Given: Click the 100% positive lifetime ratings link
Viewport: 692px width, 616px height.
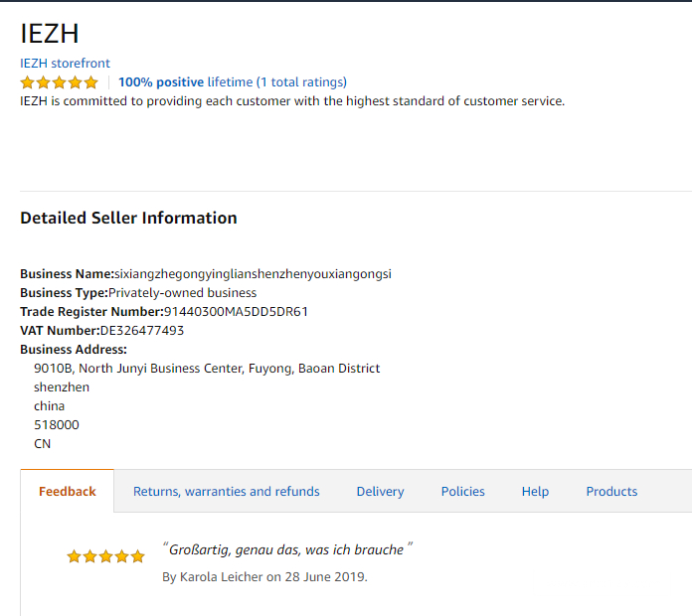Looking at the screenshot, I should (x=232, y=81).
